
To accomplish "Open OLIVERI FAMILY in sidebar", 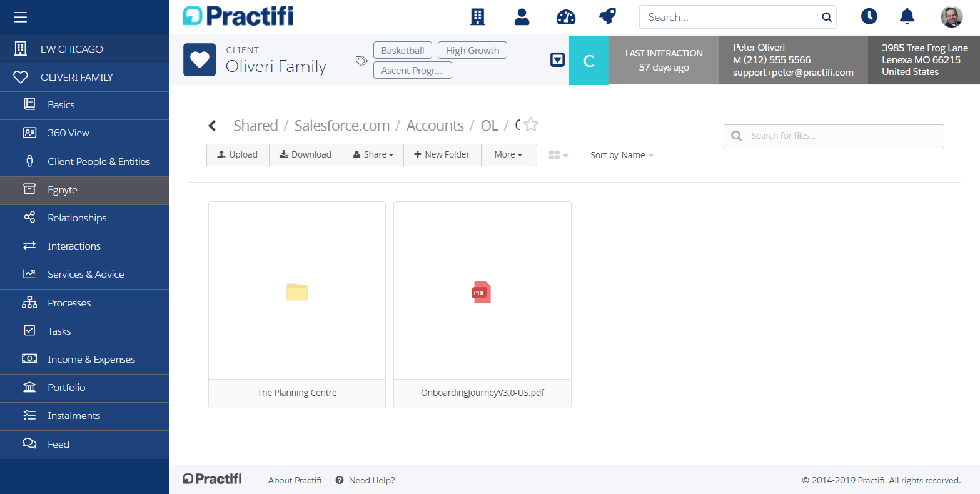I will point(84,77).
